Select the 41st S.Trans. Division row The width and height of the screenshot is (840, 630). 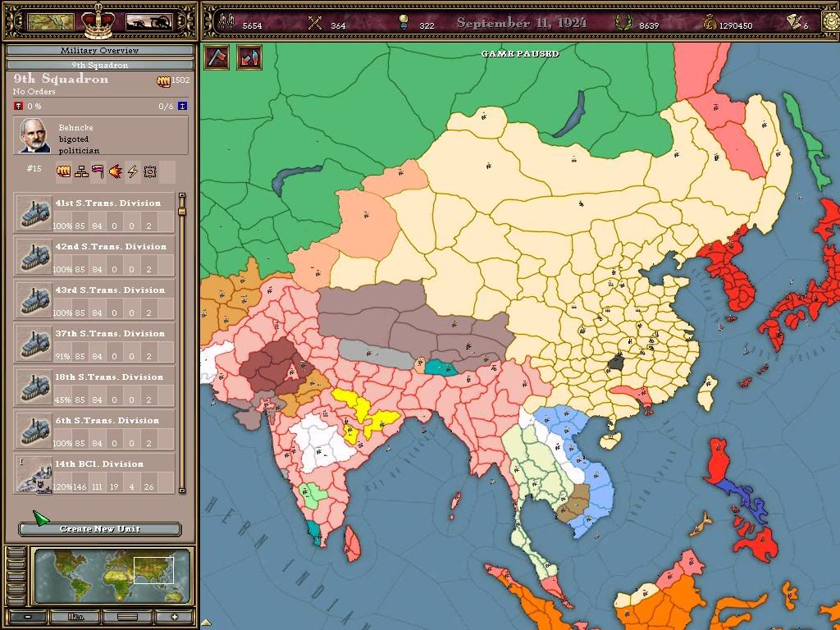pyautogui.click(x=94, y=213)
